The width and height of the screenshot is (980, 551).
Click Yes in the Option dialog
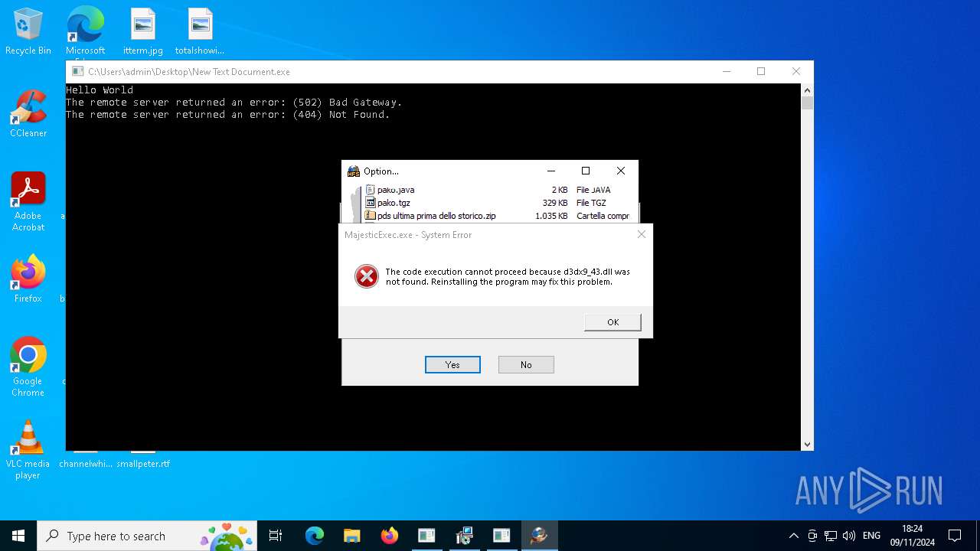(452, 365)
